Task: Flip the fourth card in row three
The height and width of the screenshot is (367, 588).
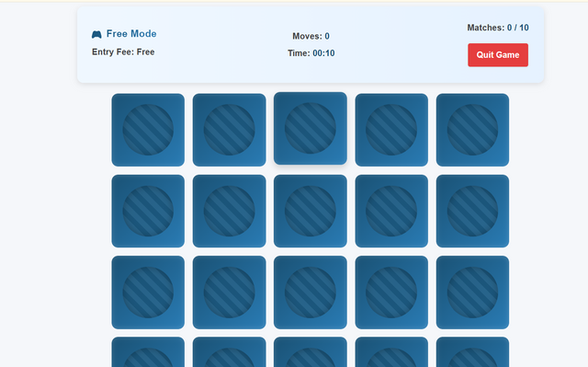Action: point(391,292)
